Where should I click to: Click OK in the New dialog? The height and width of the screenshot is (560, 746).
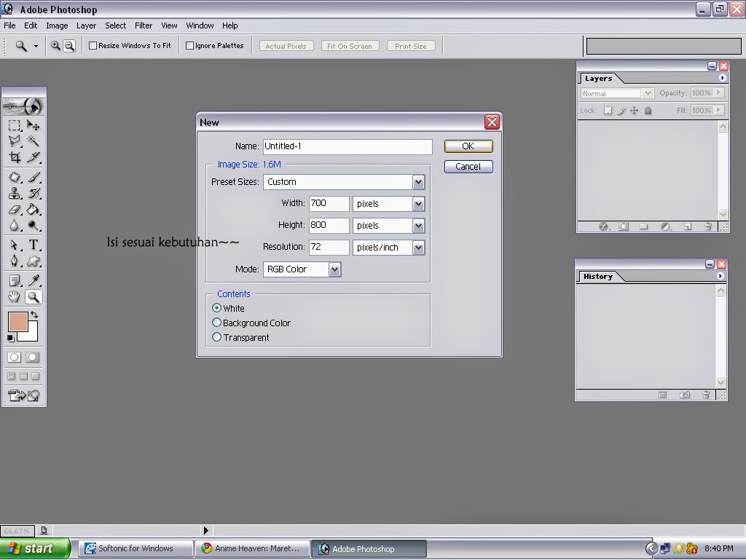click(x=468, y=146)
